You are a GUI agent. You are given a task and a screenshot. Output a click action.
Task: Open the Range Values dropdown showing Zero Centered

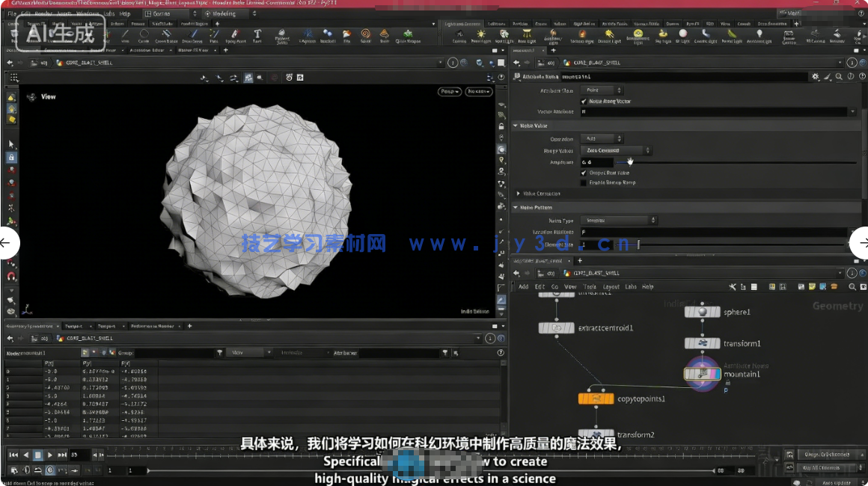coord(614,150)
